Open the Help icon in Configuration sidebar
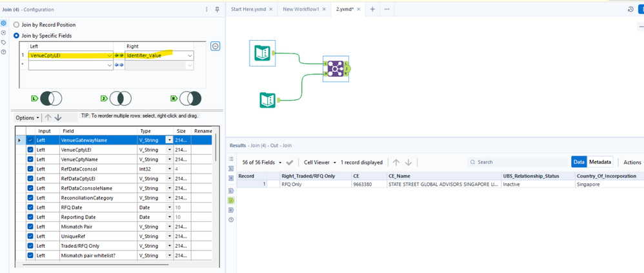 pos(4,52)
